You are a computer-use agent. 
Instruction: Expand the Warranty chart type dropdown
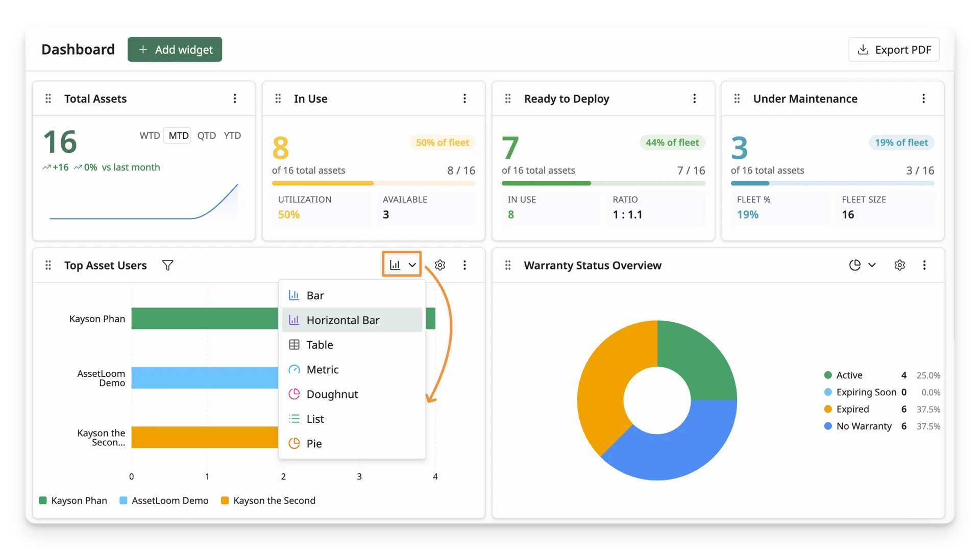click(863, 265)
